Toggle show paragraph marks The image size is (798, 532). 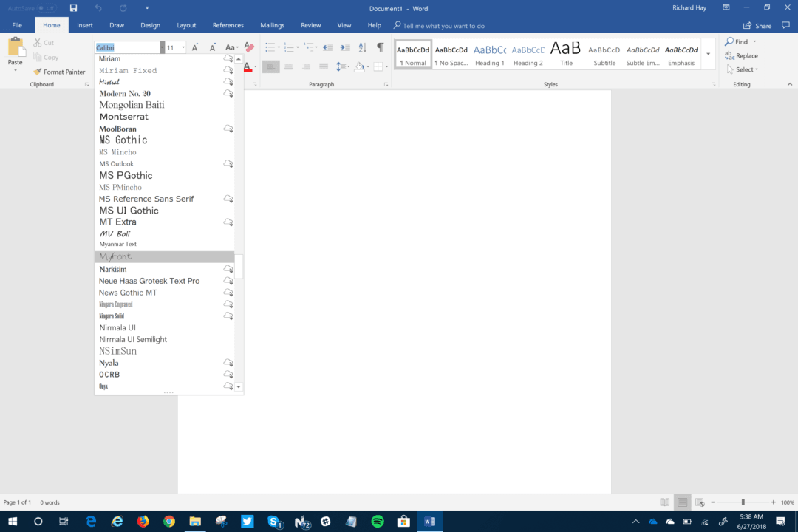tap(381, 46)
